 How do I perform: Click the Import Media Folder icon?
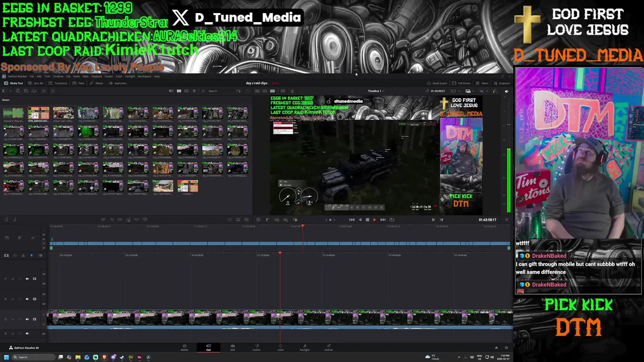point(26,91)
